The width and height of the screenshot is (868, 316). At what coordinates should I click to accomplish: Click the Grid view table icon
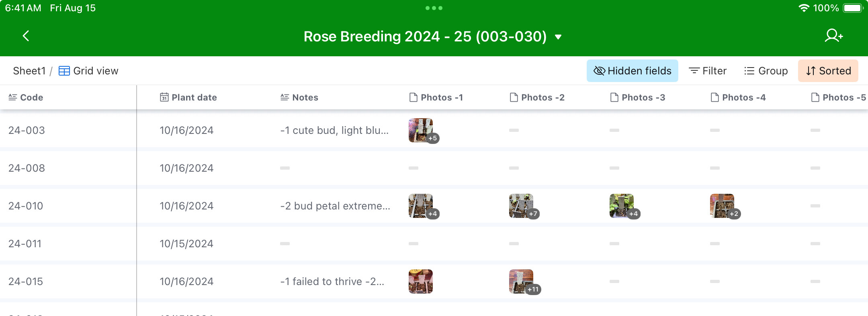coord(64,71)
